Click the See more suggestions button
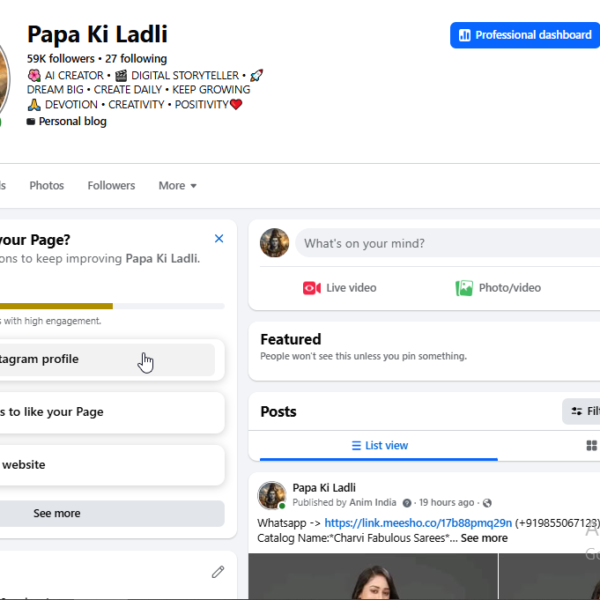 tap(111, 514)
